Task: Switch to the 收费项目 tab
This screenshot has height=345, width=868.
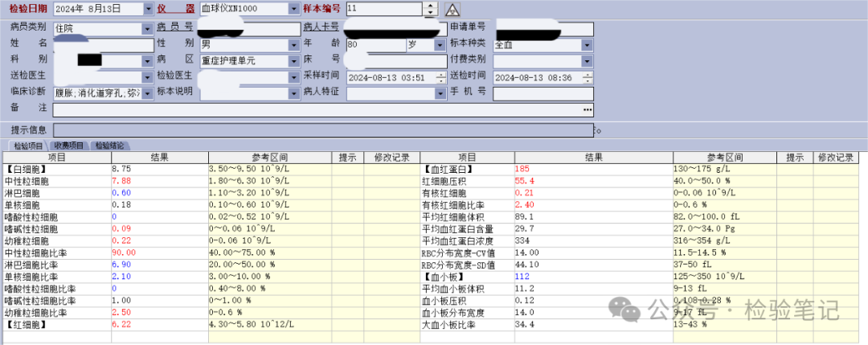Action: (x=68, y=146)
